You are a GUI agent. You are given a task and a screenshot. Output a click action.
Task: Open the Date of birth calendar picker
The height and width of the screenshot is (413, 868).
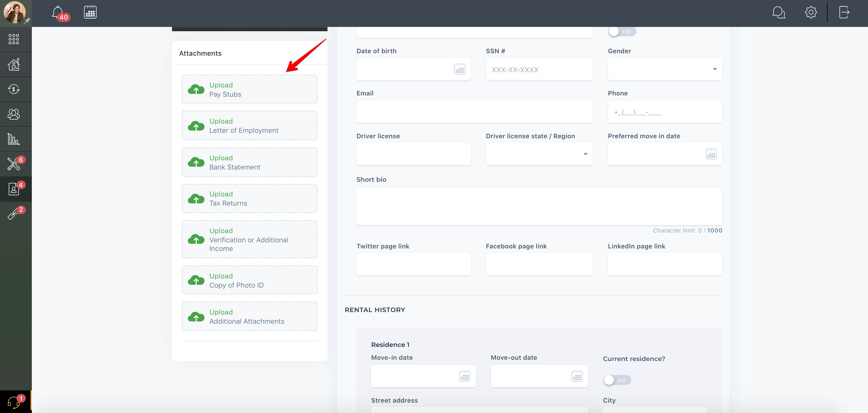click(460, 69)
